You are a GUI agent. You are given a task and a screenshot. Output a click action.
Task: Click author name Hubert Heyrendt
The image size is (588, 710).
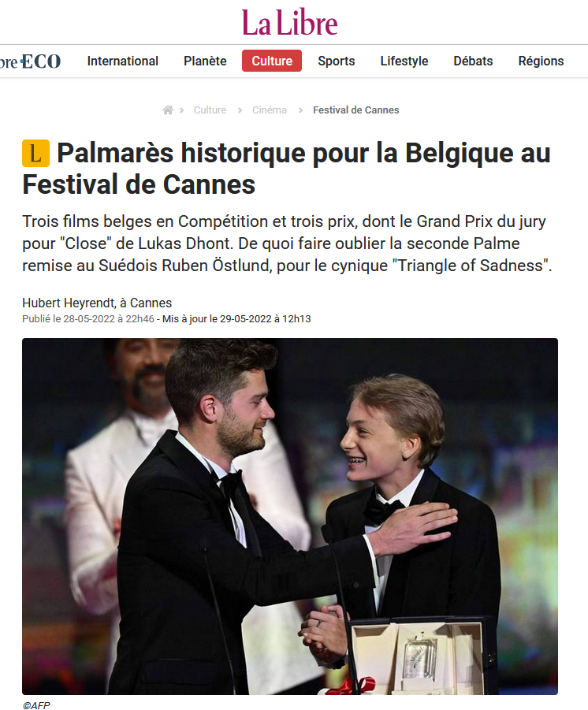[68, 303]
